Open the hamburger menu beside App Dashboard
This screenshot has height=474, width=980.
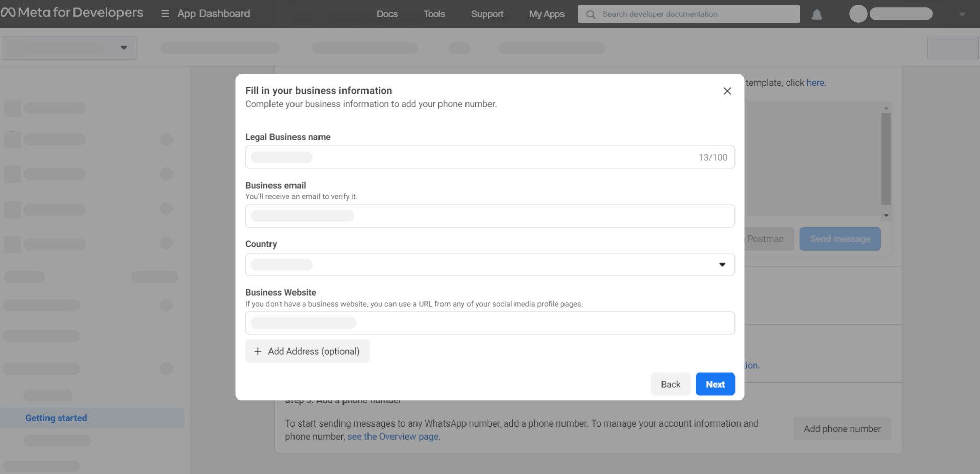click(x=164, y=14)
